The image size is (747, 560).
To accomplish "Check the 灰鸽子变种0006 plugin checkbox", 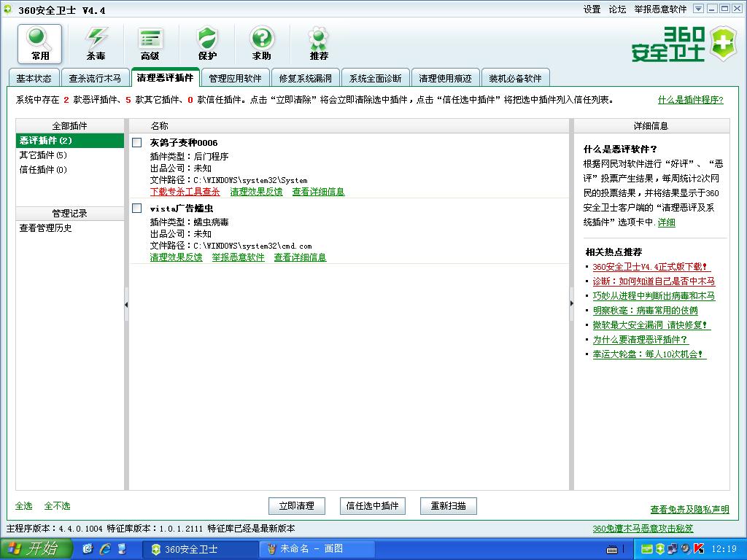I will 137,142.
